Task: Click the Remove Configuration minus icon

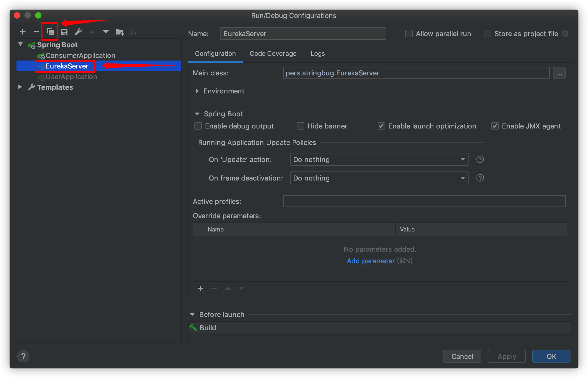Action: point(36,32)
